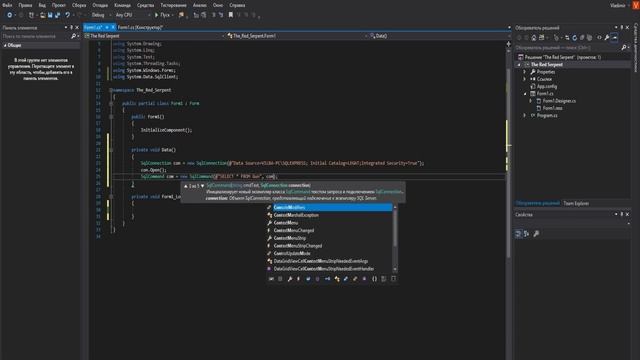The height and width of the screenshot is (360, 640).
Task: Switch to the Обозреватель решений bottom tab
Action: click(x=537, y=203)
